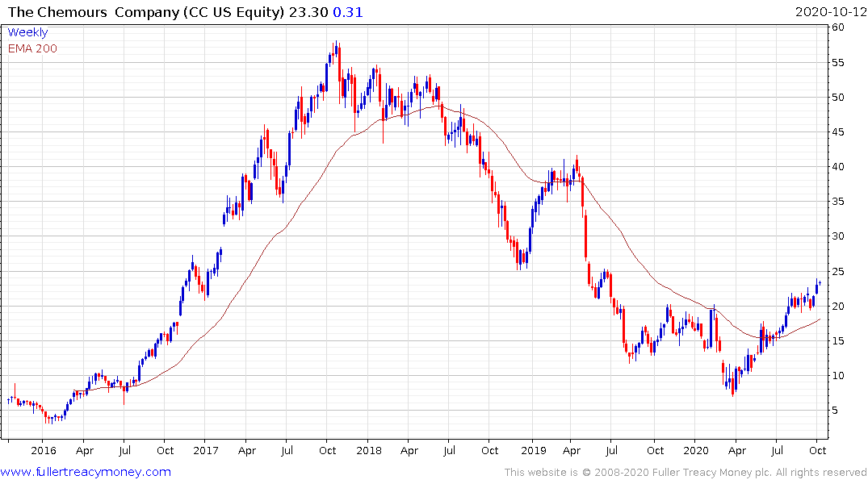
Task: Click the 35 price axis label
Action: click(x=838, y=202)
